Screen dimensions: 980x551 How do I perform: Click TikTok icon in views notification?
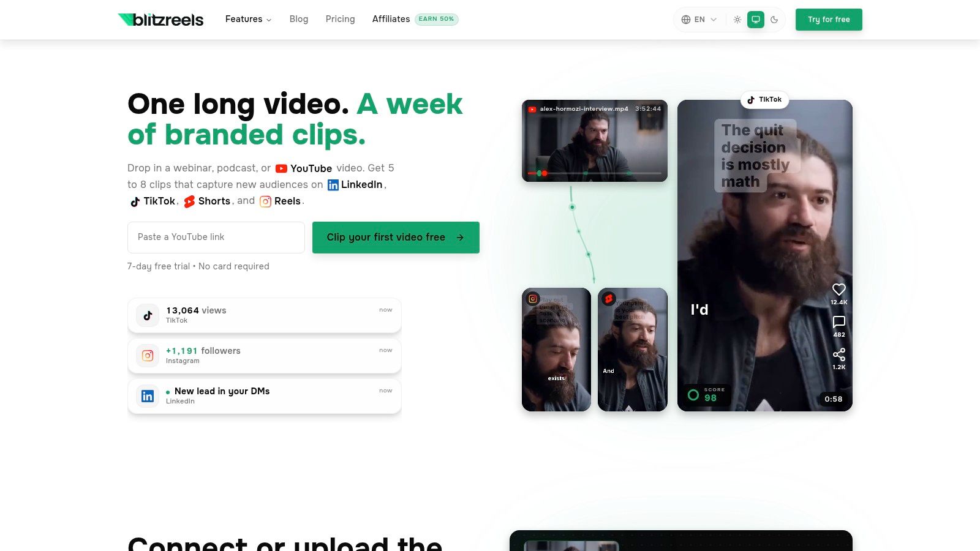[x=148, y=315]
